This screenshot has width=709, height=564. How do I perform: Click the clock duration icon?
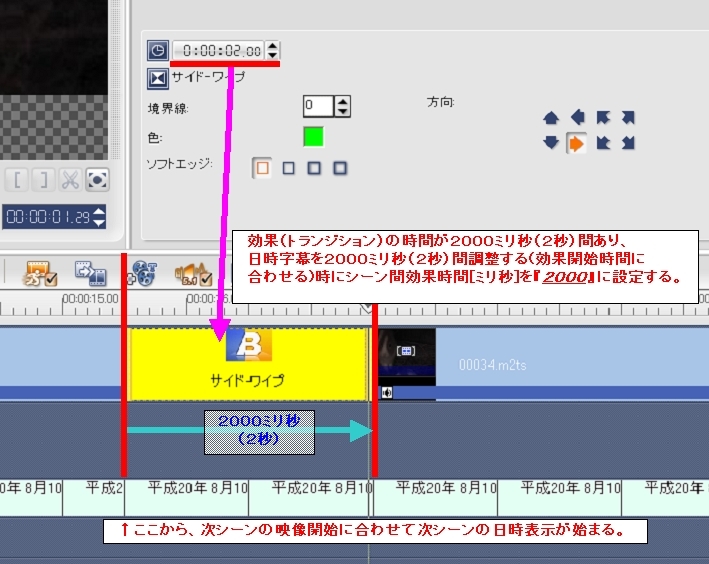pos(158,50)
